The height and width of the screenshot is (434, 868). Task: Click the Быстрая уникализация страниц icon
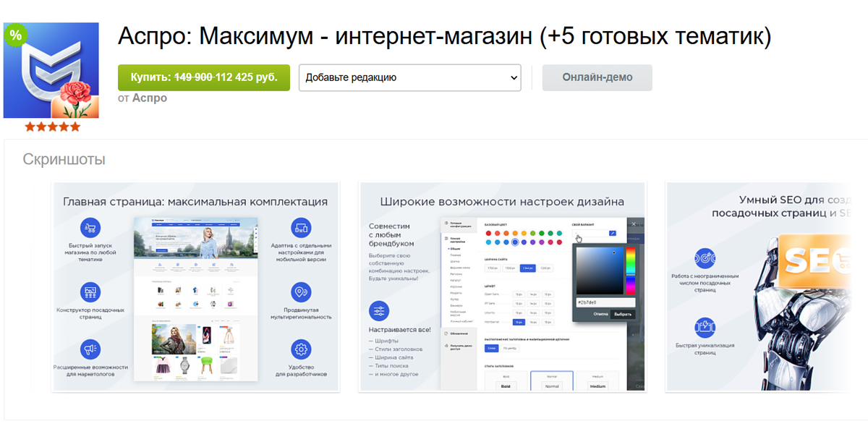(705, 328)
